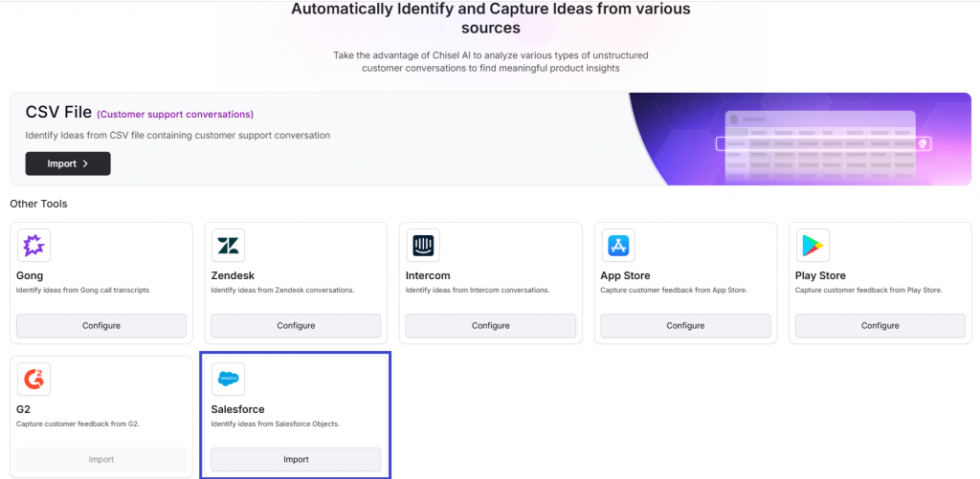980x479 pixels.
Task: Click the Gong logo icon
Action: pyautogui.click(x=33, y=246)
